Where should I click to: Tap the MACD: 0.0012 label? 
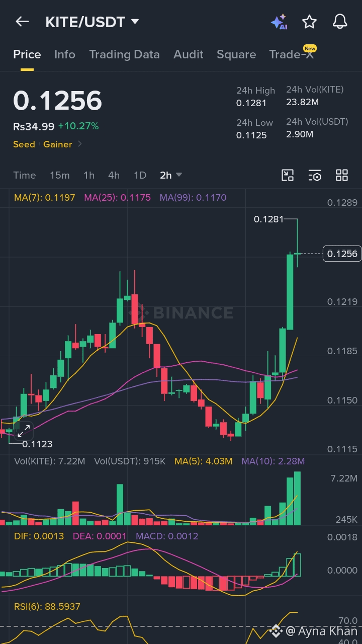167,536
